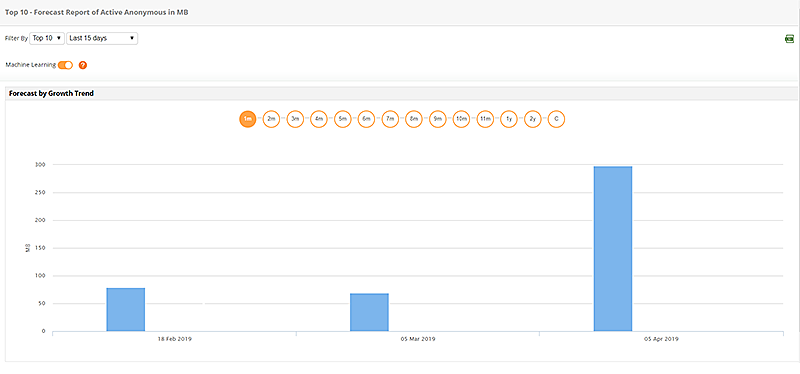Image resolution: width=800 pixels, height=374 pixels.
Task: Click the 18 Feb 2019 axis label
Action: click(x=174, y=339)
